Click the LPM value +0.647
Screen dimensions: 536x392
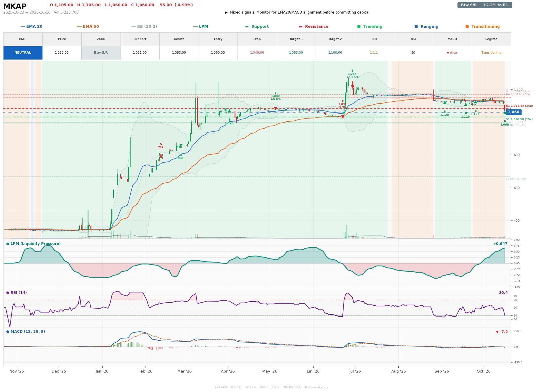coord(500,244)
